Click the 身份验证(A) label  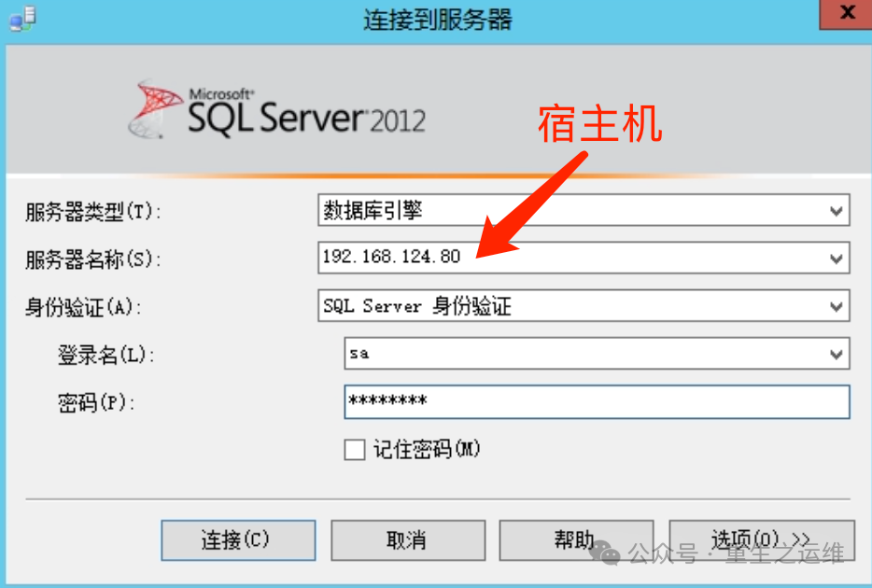[x=83, y=307]
